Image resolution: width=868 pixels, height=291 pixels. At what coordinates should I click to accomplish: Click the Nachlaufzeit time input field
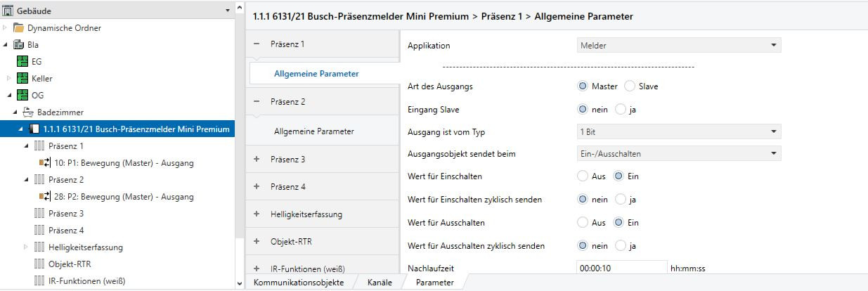(621, 268)
